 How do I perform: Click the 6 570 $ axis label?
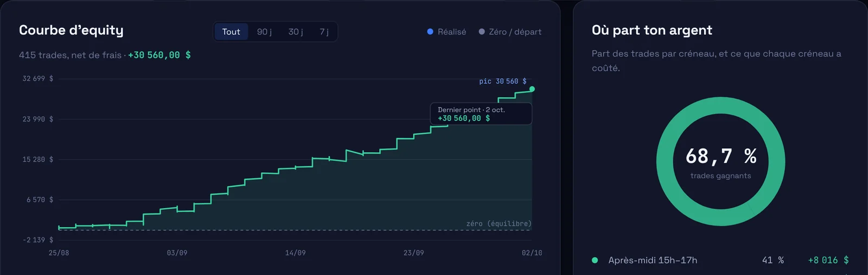(x=40, y=199)
